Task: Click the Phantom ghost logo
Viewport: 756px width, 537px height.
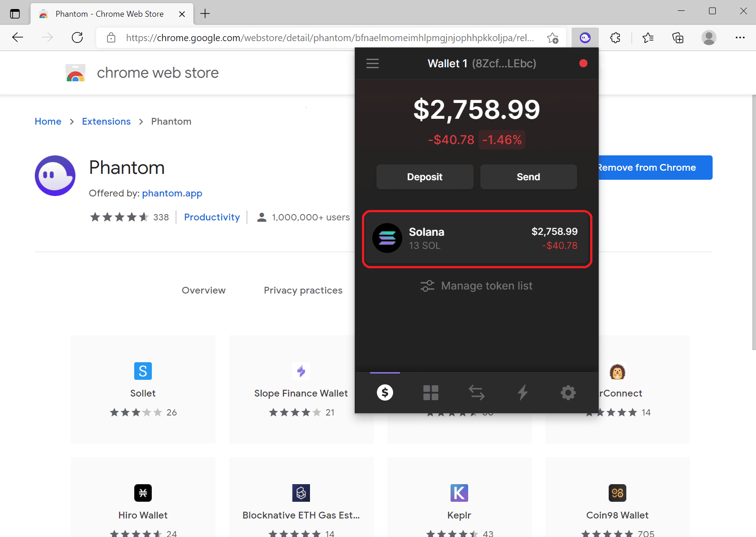Action: (x=55, y=176)
